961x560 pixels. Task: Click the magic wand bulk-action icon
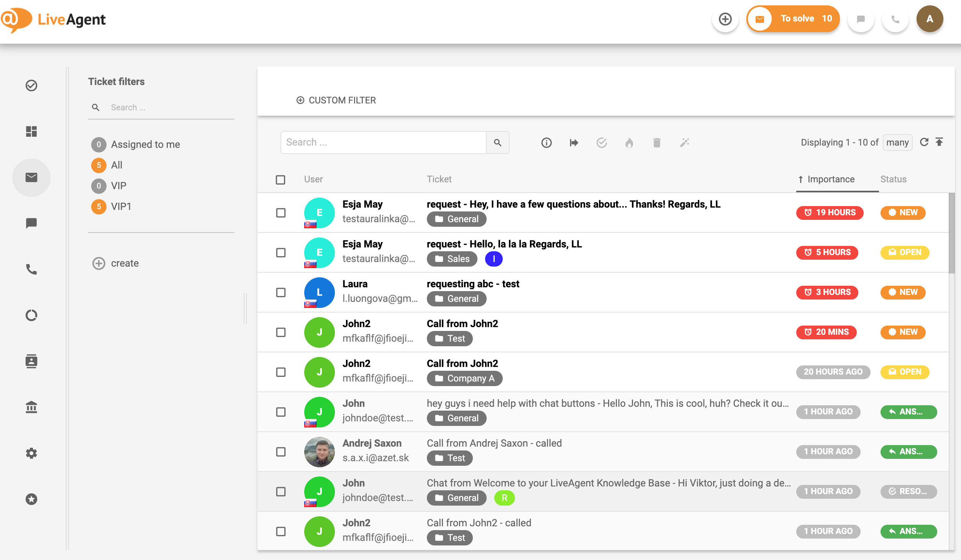point(685,142)
